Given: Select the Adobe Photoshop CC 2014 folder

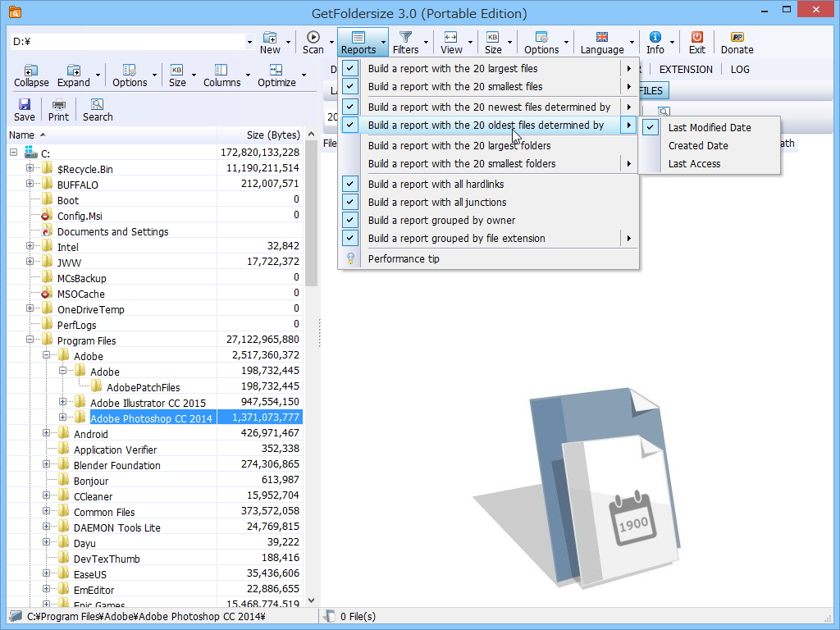Looking at the screenshot, I should [x=151, y=418].
